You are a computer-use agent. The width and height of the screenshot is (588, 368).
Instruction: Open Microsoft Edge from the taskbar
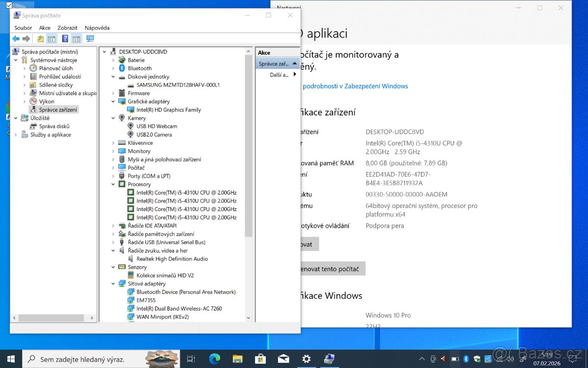click(214, 359)
